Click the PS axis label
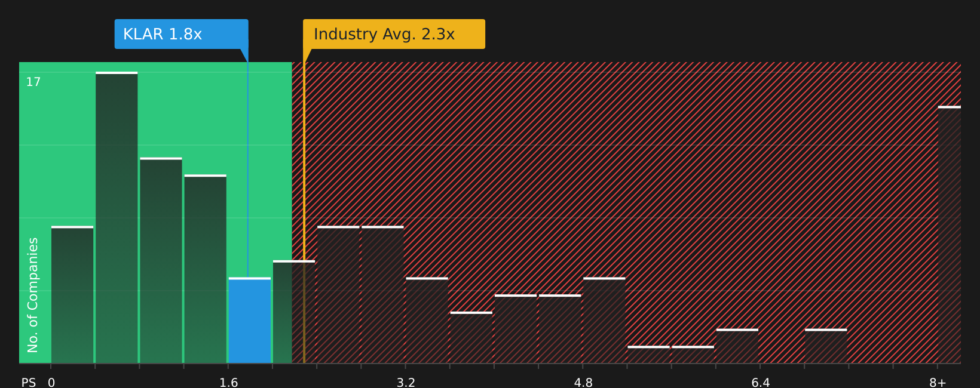The image size is (980, 388). [29, 383]
